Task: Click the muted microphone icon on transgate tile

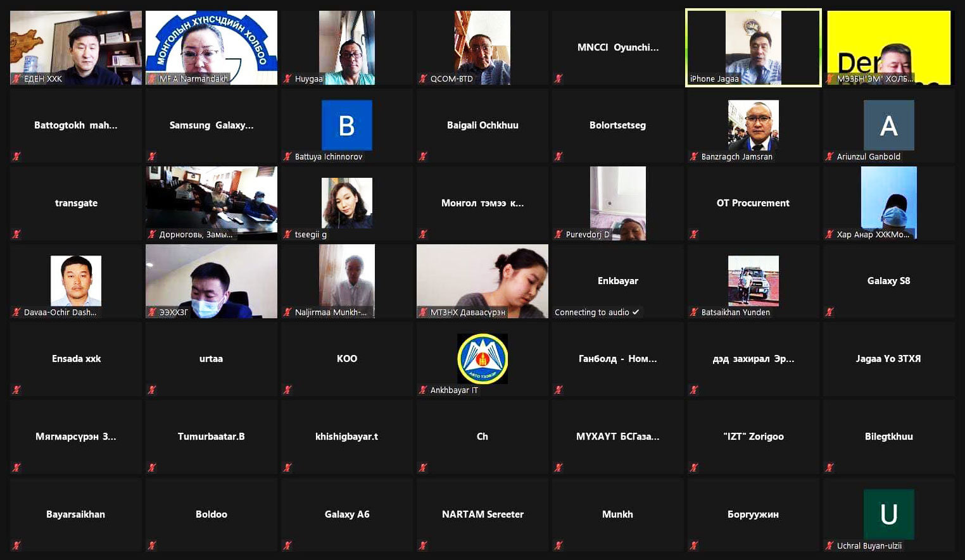Action: (x=16, y=234)
